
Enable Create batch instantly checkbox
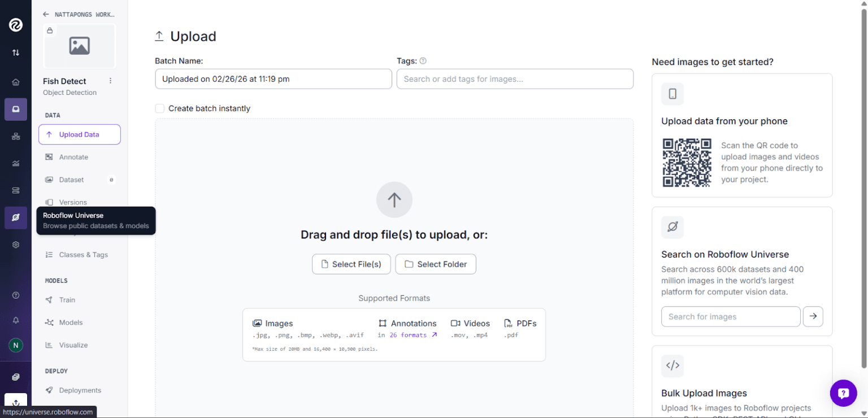[160, 108]
